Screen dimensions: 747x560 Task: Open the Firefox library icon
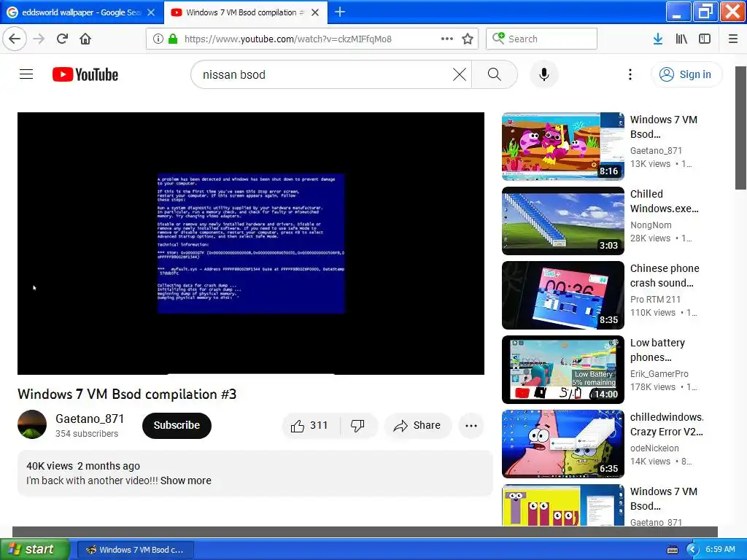click(681, 39)
